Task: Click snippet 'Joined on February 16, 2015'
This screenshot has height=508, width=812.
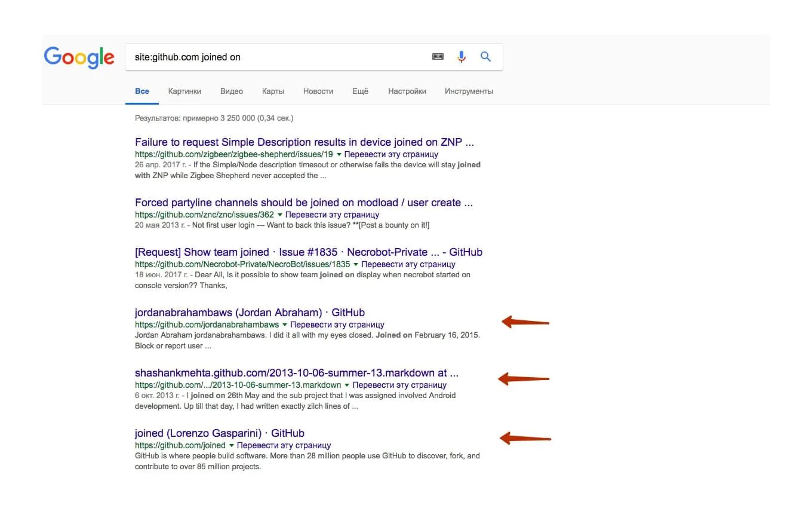Action: click(427, 335)
